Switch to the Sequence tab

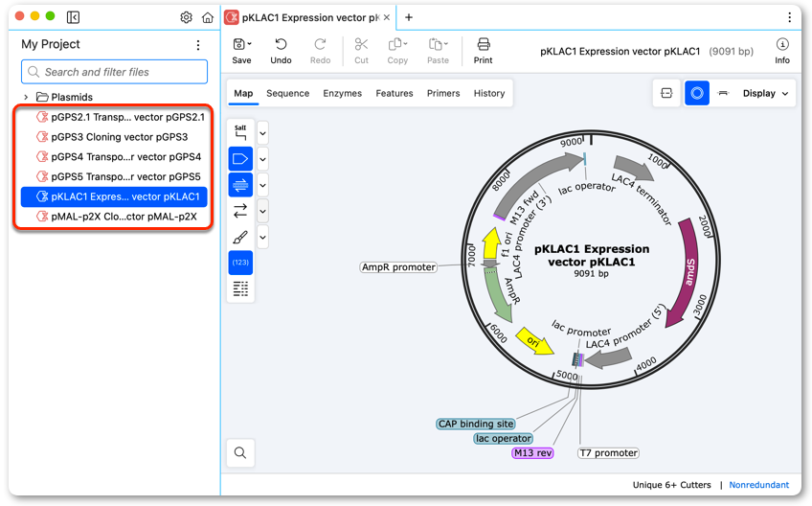click(x=288, y=93)
